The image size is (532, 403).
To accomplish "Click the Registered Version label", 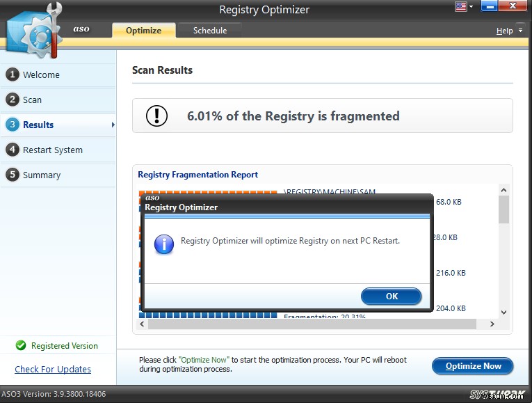I will click(65, 346).
